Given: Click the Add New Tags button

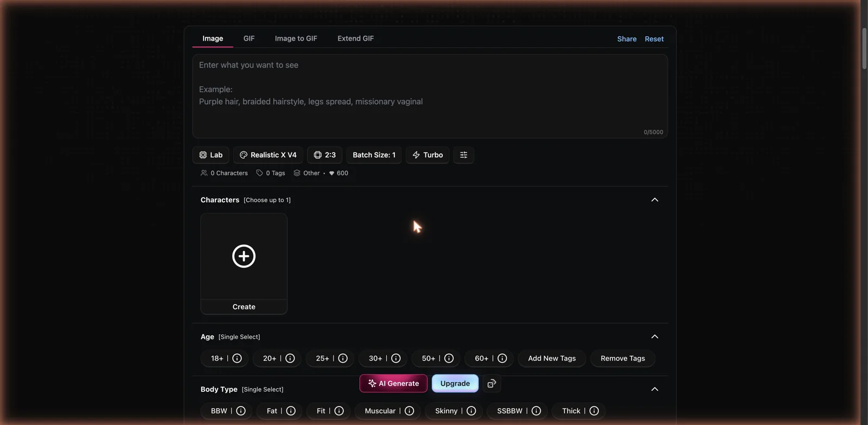Looking at the screenshot, I should click(x=552, y=358).
